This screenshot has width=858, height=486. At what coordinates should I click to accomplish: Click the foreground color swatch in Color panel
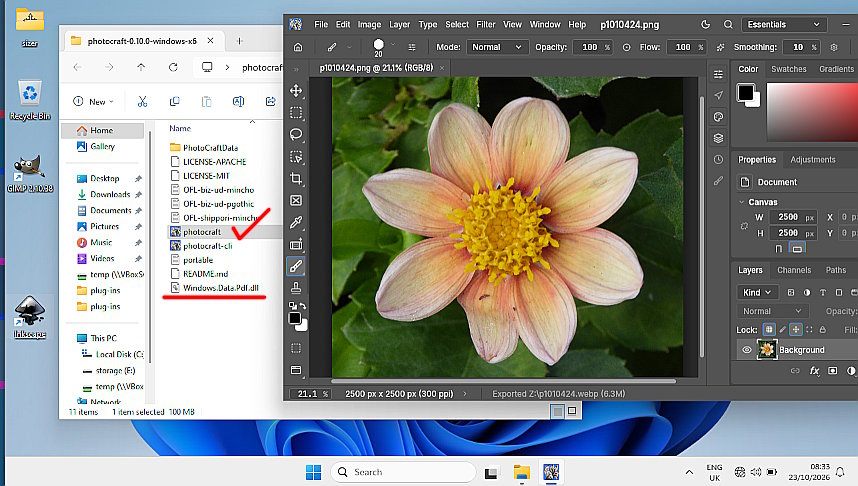point(745,92)
